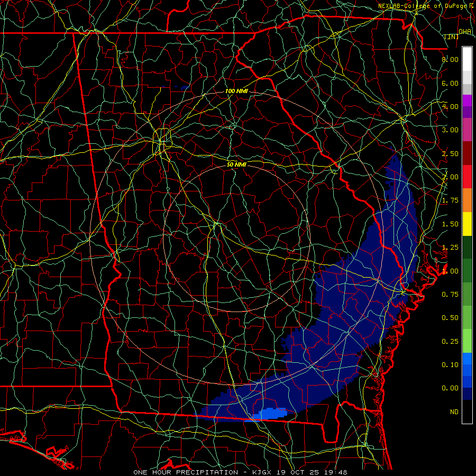Click the "50 NMI" range ring label
Screen dimensions: 476x476
point(236,164)
